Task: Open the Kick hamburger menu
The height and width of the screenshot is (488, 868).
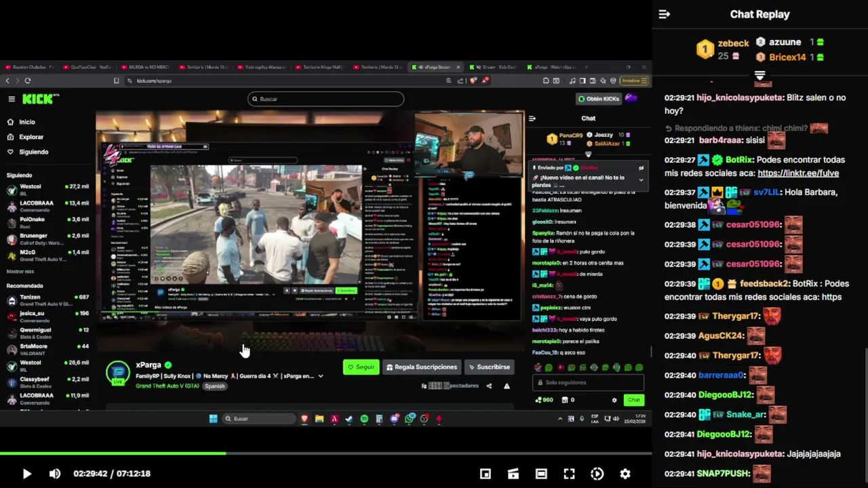Action: [x=12, y=99]
